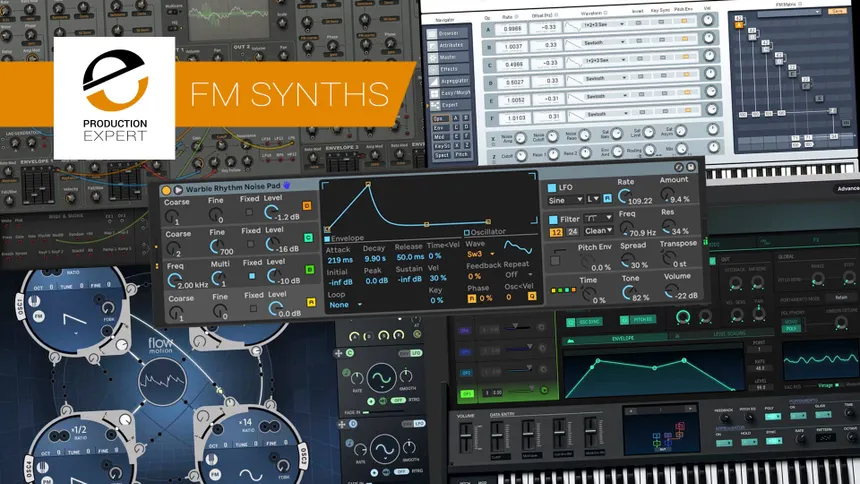Click the oscillator Sw3 waveform preview
860x484 pixels.
click(518, 247)
